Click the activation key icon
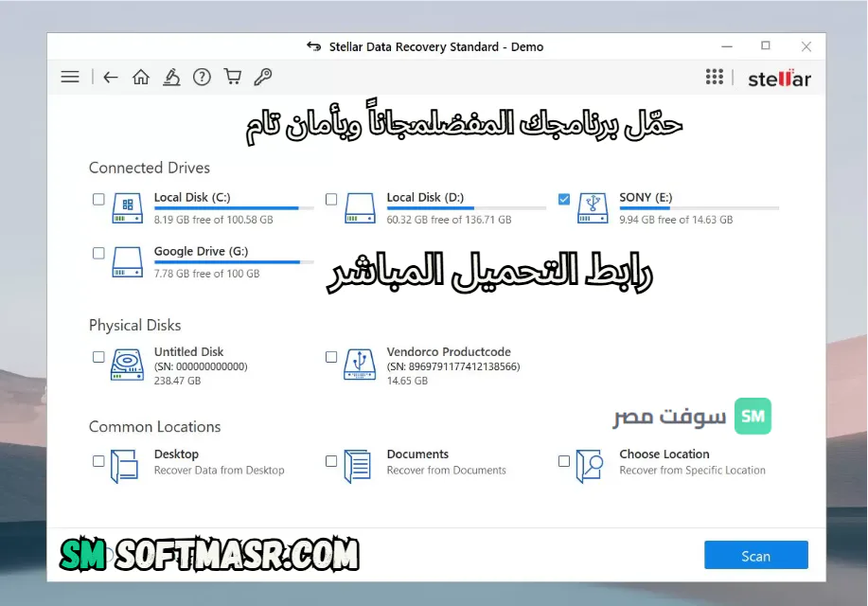This screenshot has width=868, height=606. tap(262, 77)
